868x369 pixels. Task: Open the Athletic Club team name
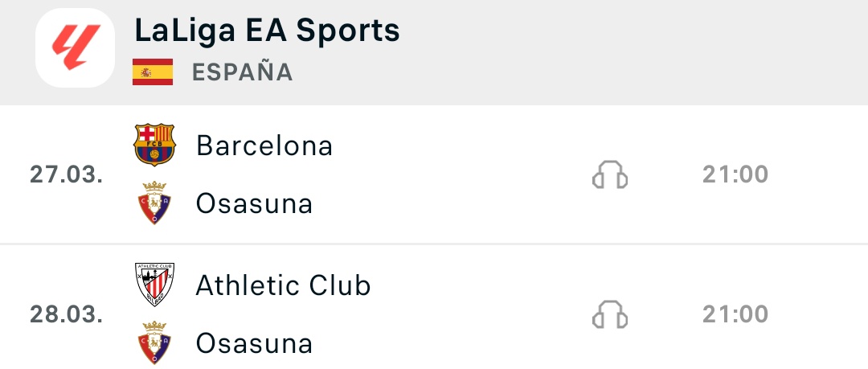284,285
